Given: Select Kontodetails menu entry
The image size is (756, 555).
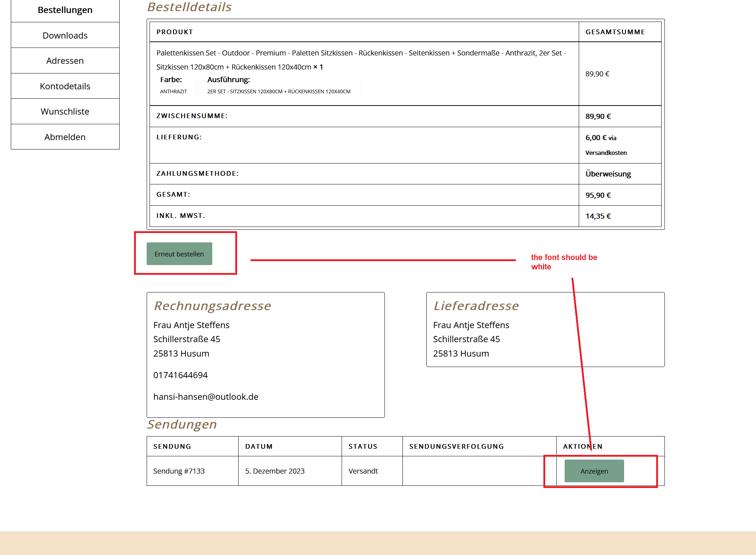Looking at the screenshot, I should [x=65, y=86].
